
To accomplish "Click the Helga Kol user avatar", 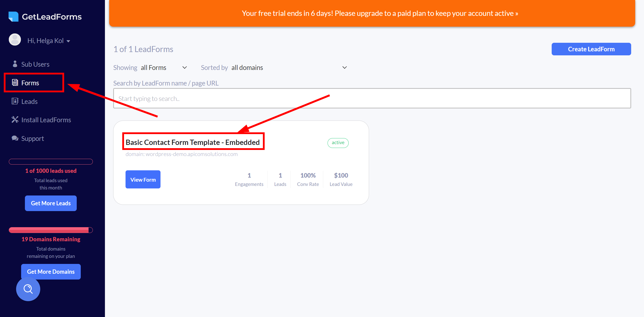I will pyautogui.click(x=15, y=40).
